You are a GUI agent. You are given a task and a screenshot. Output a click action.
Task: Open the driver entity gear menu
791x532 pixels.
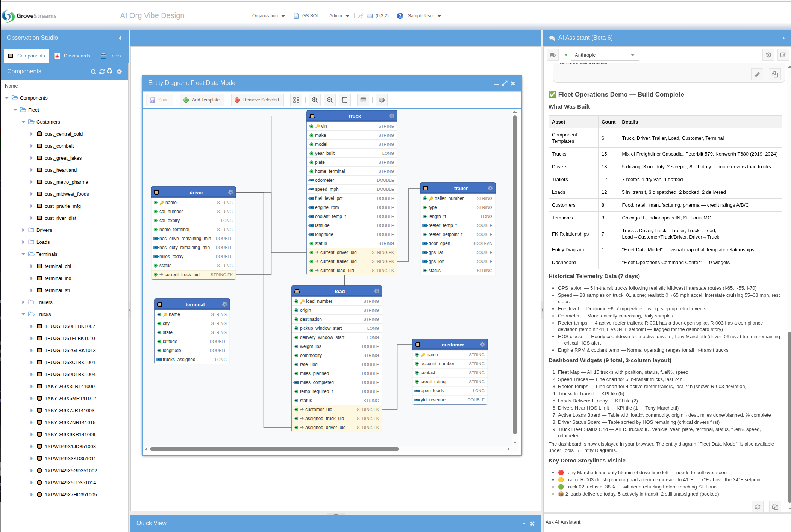pyautogui.click(x=230, y=192)
